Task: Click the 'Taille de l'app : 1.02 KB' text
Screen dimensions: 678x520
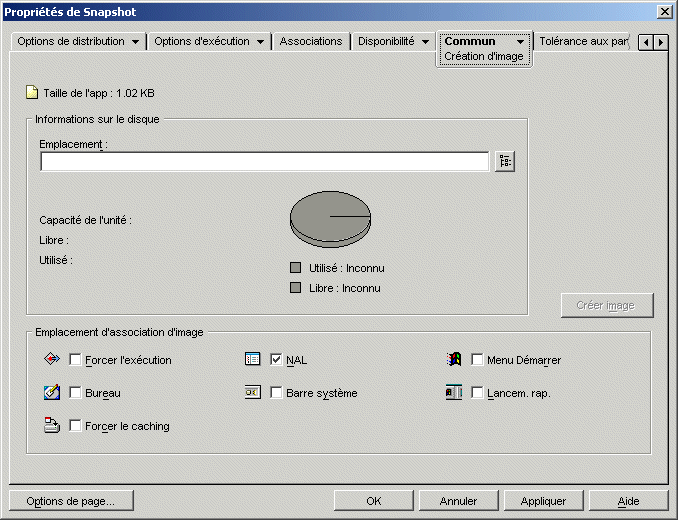Action: point(99,93)
